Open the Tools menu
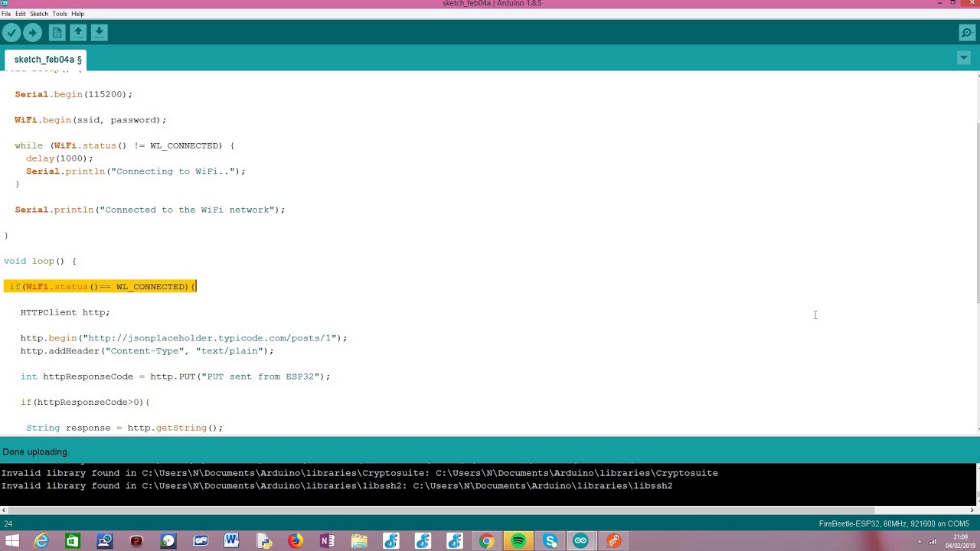This screenshot has width=980, height=551. coord(60,14)
